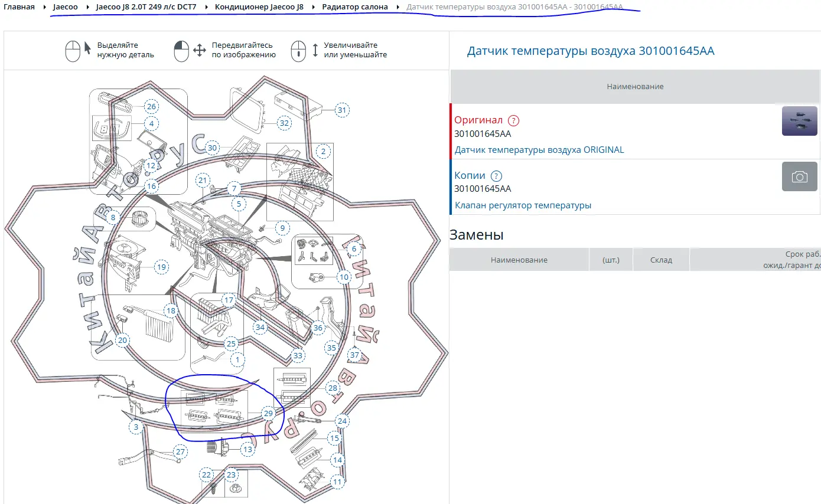Click the (шт.) column header
The height and width of the screenshot is (504, 821).
pyautogui.click(x=611, y=260)
